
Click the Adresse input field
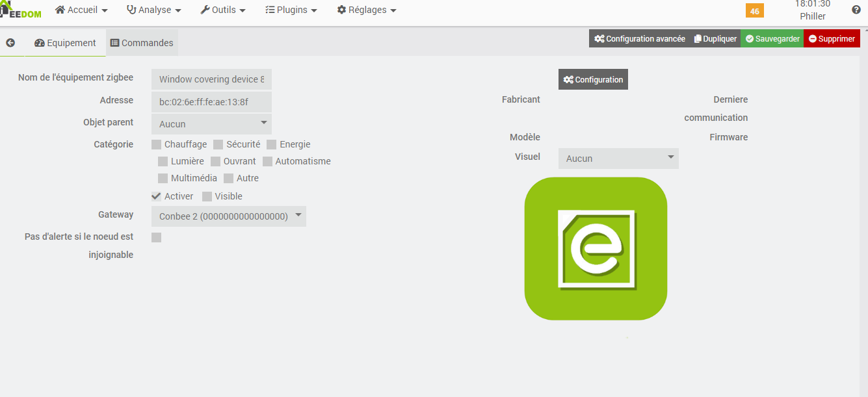point(211,102)
